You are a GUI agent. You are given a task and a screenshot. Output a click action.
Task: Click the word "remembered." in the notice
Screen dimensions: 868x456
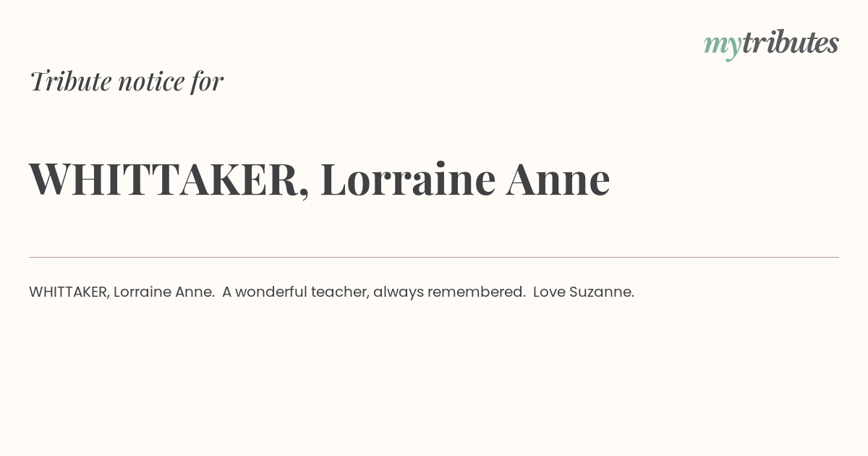click(477, 292)
